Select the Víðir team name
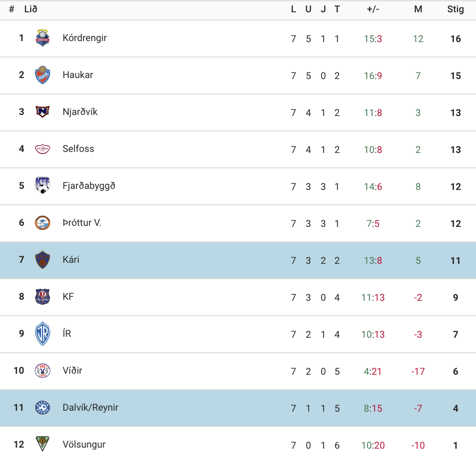 tap(72, 371)
